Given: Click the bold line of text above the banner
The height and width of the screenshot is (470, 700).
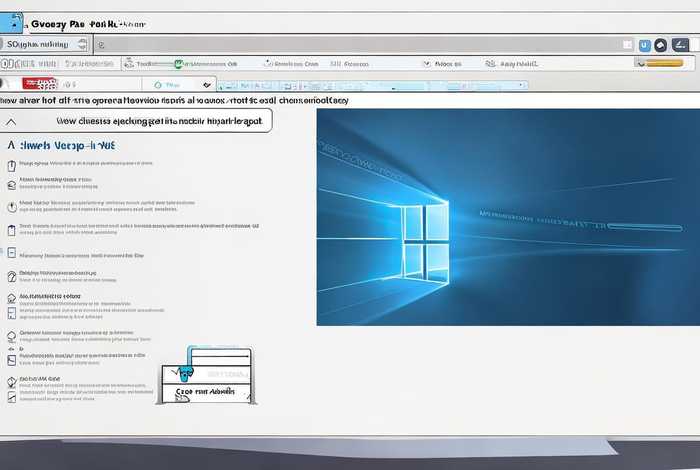Looking at the screenshot, I should [174, 100].
